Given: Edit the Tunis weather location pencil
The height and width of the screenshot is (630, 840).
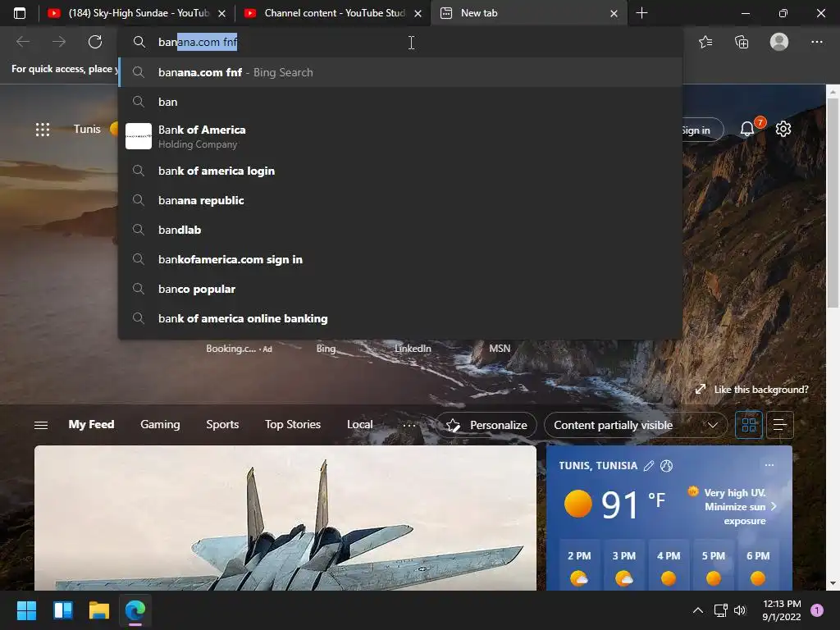Looking at the screenshot, I should [649, 466].
